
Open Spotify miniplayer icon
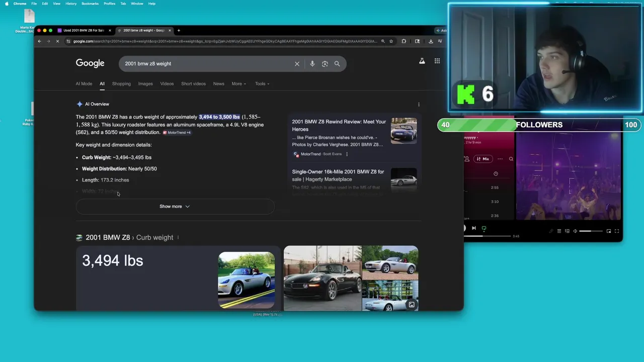coord(609,231)
